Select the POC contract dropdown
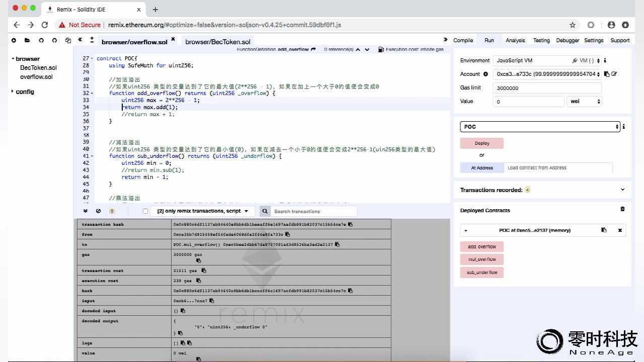Screen dimensions: 644x362 [x=540, y=127]
